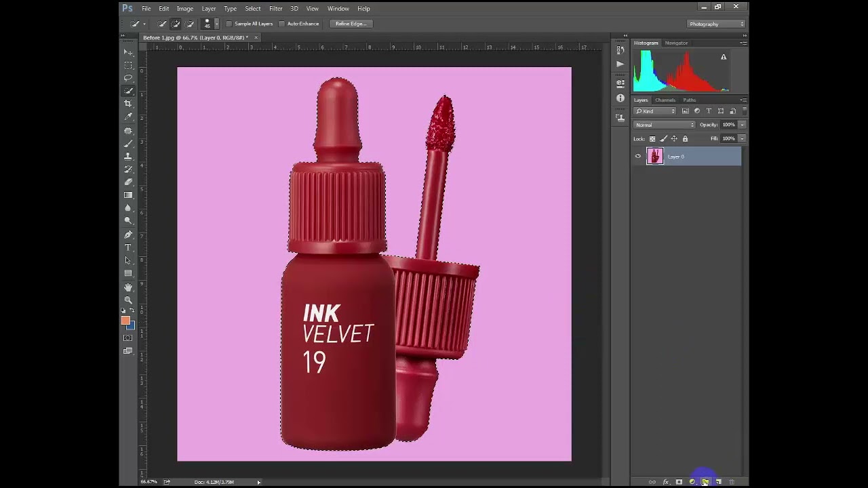This screenshot has height=488, width=868.
Task: Toggle Quick Mask mode
Action: click(128, 338)
